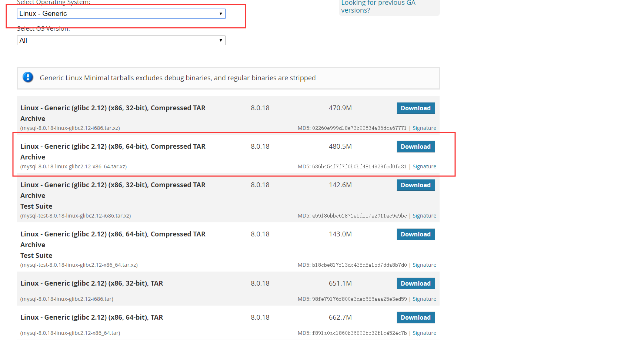Viewport: 644px width, 340px height.
Task: Click MD5 hash 98fe79176f800e3def686aaa25e3ed59
Action: (359, 299)
